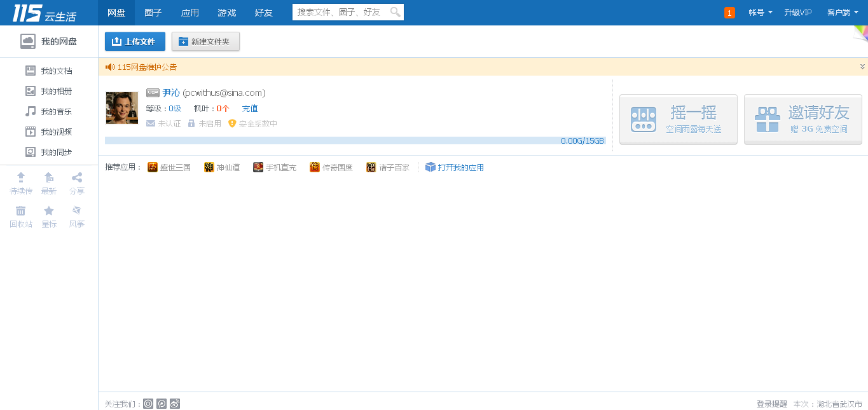
Task: Open 我的文档 in the sidebar
Action: tap(49, 71)
